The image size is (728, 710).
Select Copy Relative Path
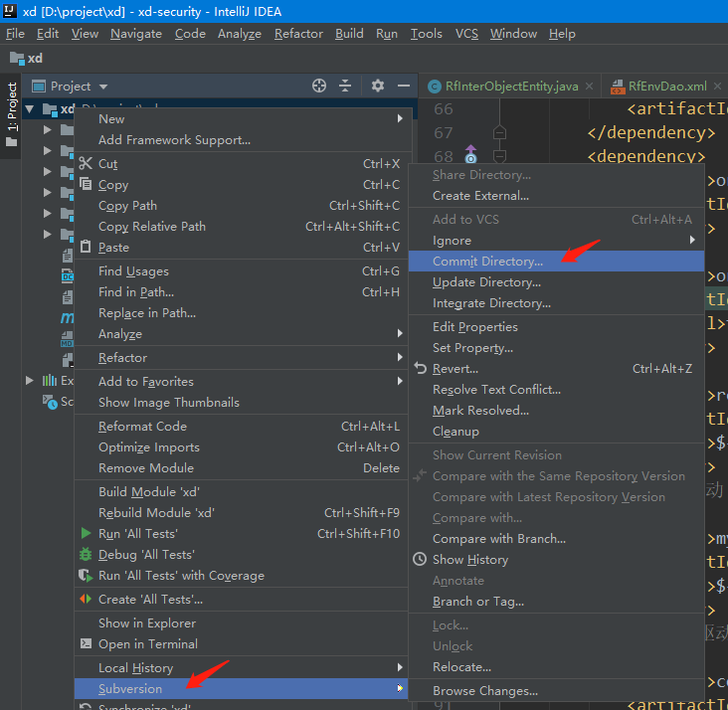coord(241,226)
